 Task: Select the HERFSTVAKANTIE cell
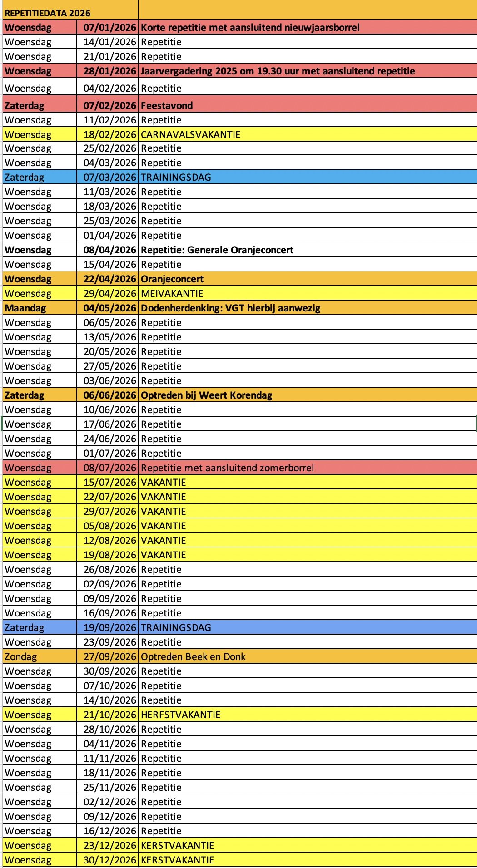[180, 715]
